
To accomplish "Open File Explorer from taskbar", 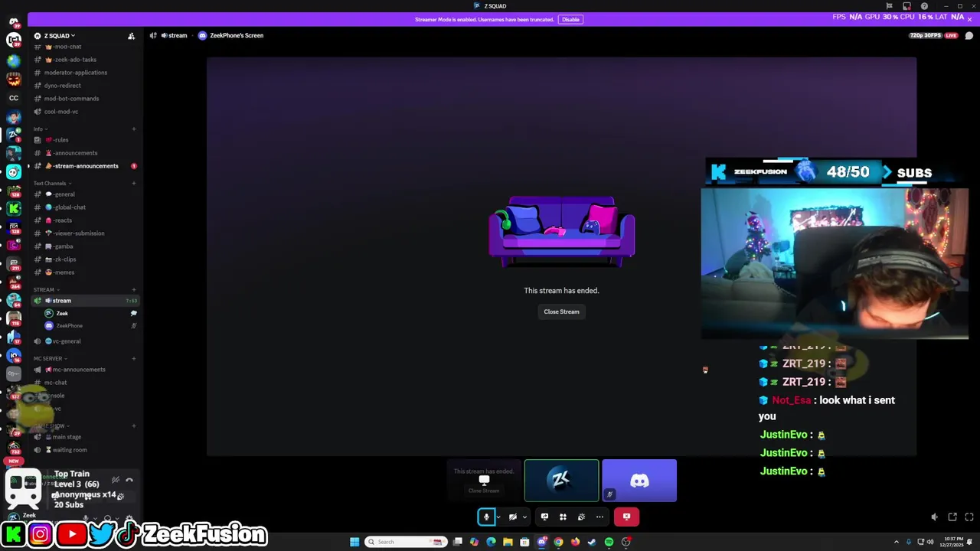I will tap(508, 542).
